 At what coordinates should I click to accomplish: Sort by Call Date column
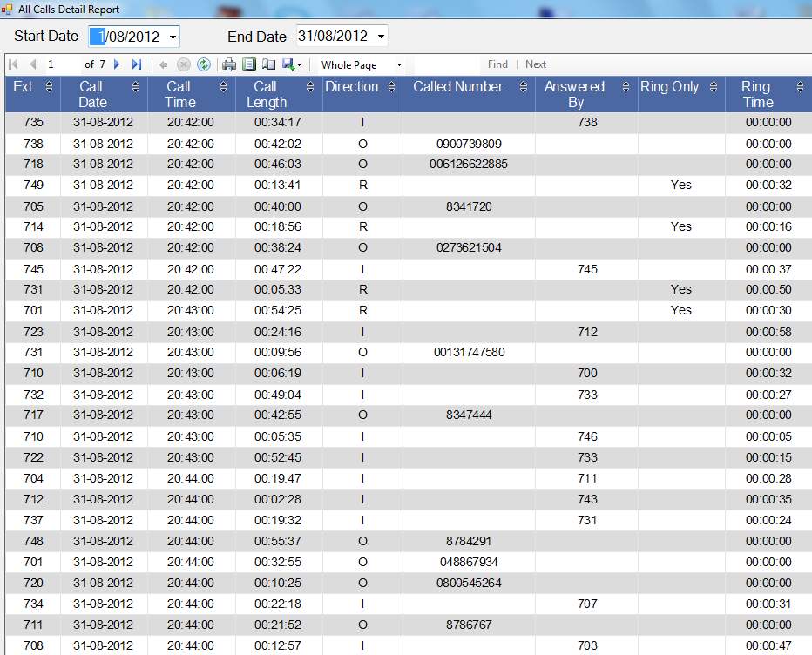pyautogui.click(x=136, y=86)
